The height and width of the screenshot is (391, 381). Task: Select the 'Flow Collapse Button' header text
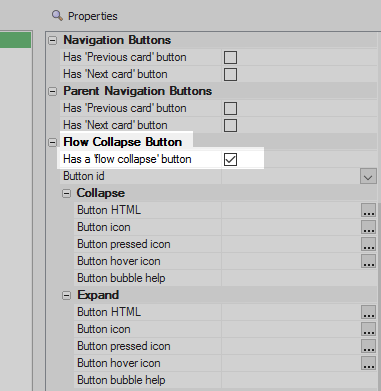pos(123,142)
